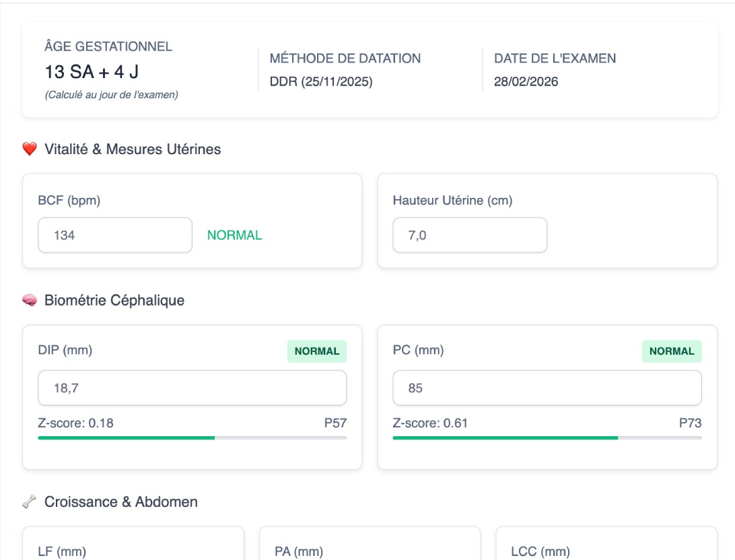
Task: Click the bone icon beside Croissance & Abdomen
Action: click(x=29, y=502)
